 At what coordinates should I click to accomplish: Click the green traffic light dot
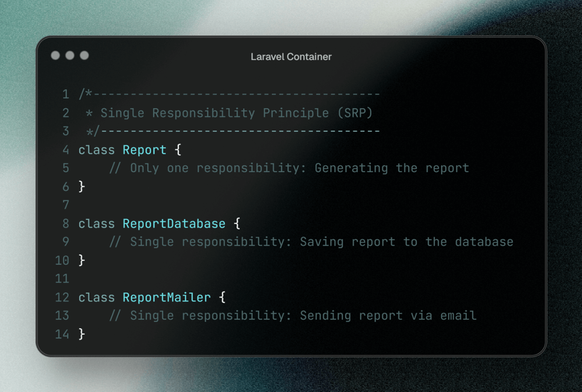[x=84, y=55]
